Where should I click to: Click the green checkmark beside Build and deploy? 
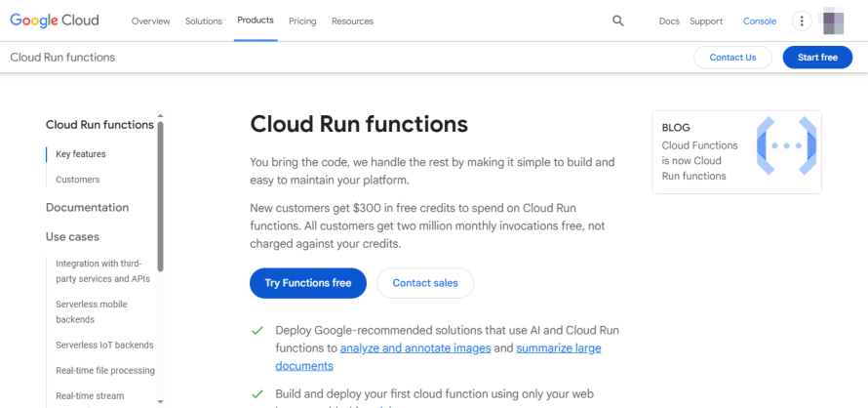tap(256, 394)
